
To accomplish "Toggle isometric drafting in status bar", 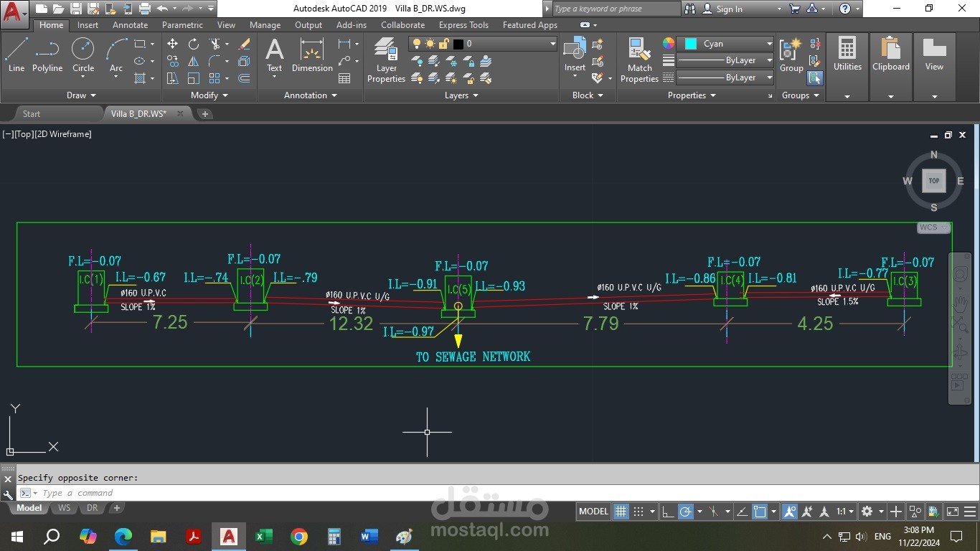I will tap(713, 512).
